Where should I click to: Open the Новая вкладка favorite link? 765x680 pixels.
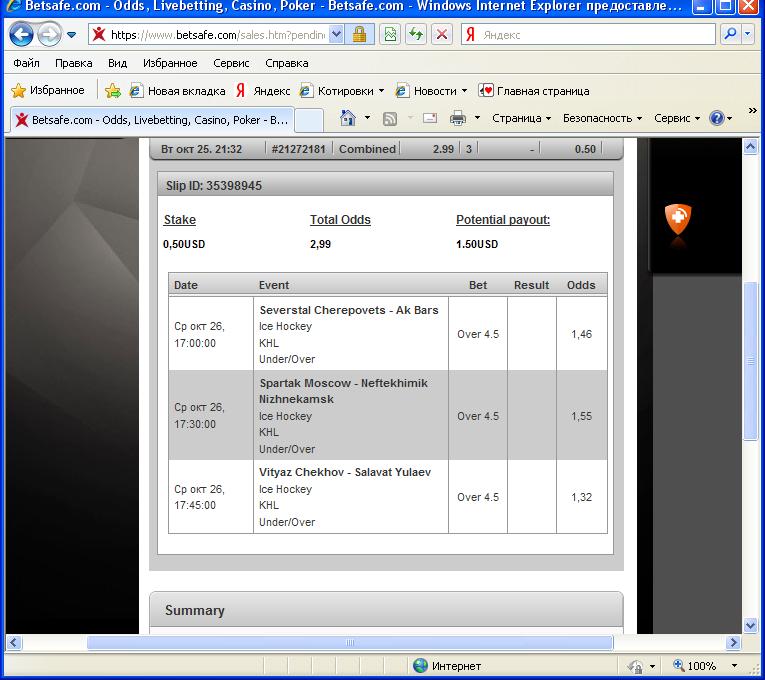coord(178,91)
